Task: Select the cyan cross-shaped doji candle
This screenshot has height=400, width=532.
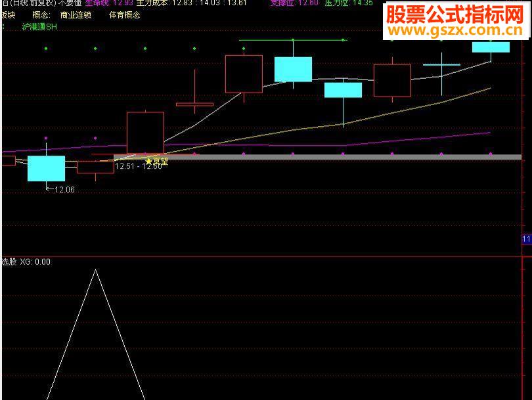Action: pyautogui.click(x=441, y=65)
